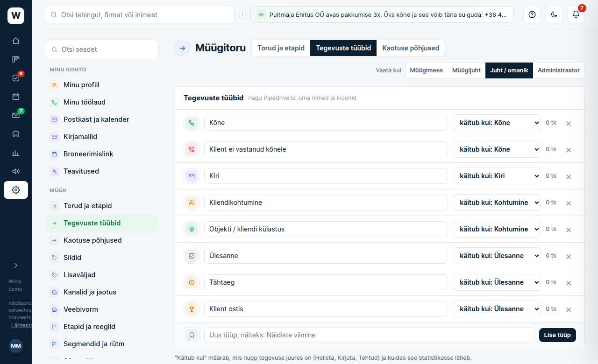Image resolution: width=598 pixels, height=364 pixels.
Task: Change icon of Klient ei vastanud kõnele
Action: pos(192,149)
